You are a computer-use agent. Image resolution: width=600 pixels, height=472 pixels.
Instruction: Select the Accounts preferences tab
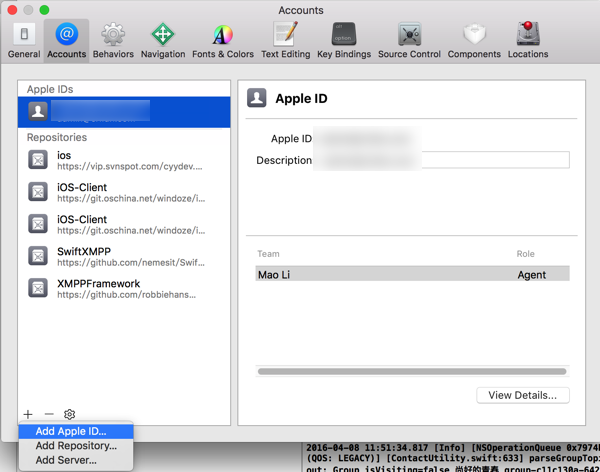(67, 41)
